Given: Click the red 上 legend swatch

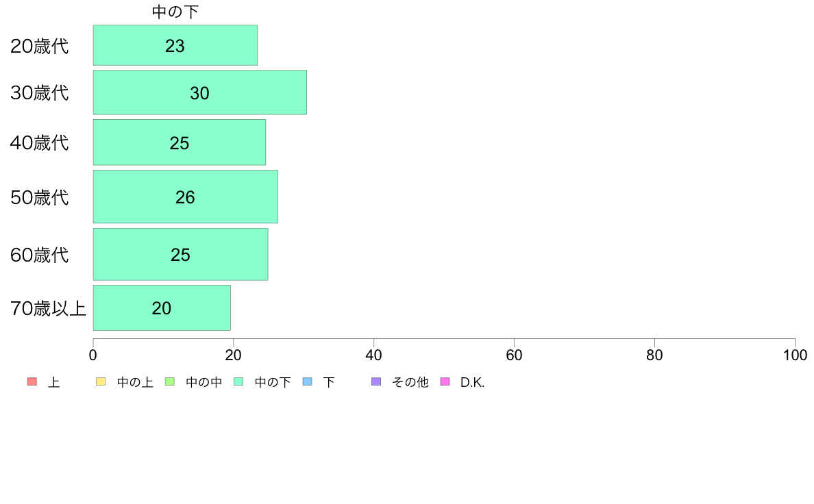Looking at the screenshot, I should point(32,381).
